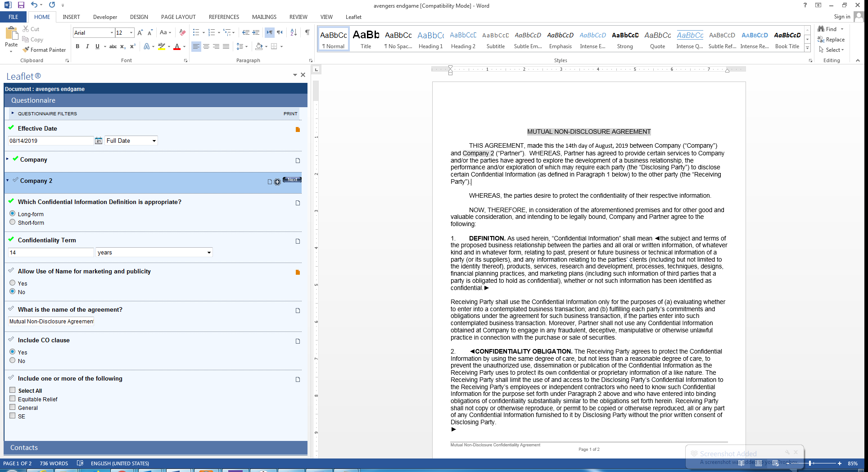This screenshot has height=472, width=868.
Task: Apply strikethrough formatting
Action: click(x=113, y=46)
